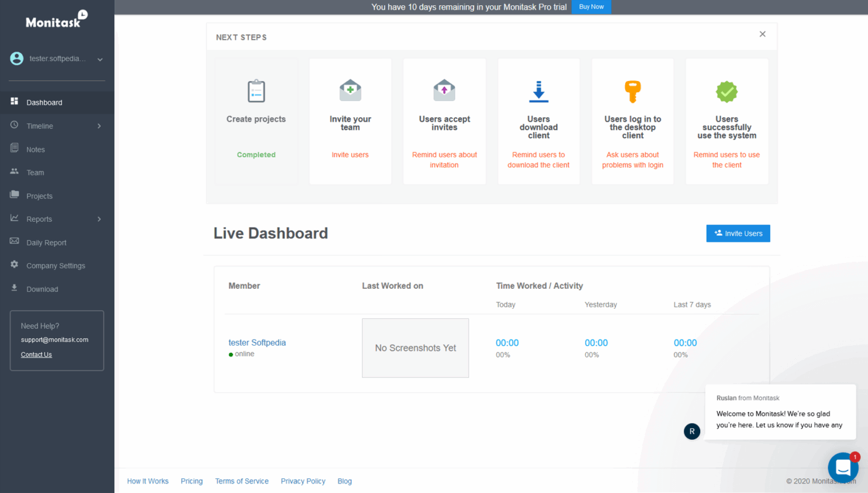Click the Daily Report envelope icon

[15, 241]
